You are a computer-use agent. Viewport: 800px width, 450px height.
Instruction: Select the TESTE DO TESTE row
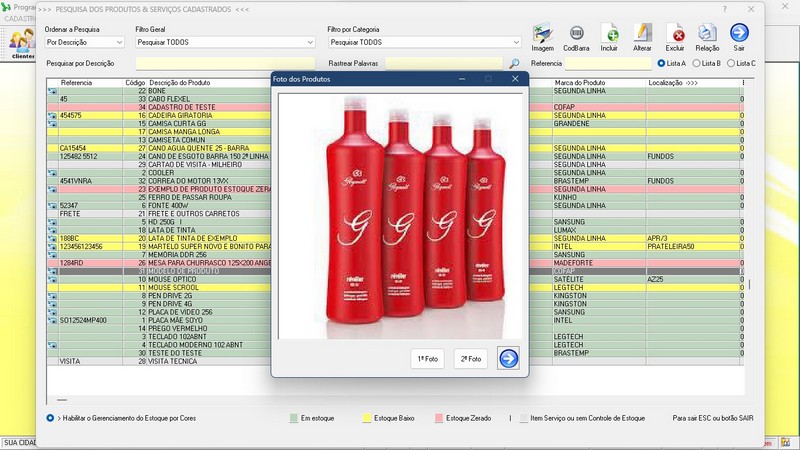pyautogui.click(x=395, y=353)
